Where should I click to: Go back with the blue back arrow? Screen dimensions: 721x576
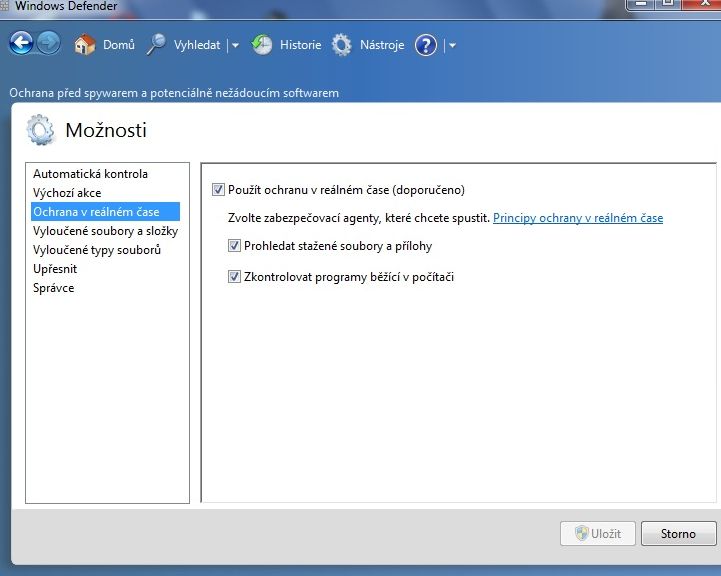click(x=21, y=44)
